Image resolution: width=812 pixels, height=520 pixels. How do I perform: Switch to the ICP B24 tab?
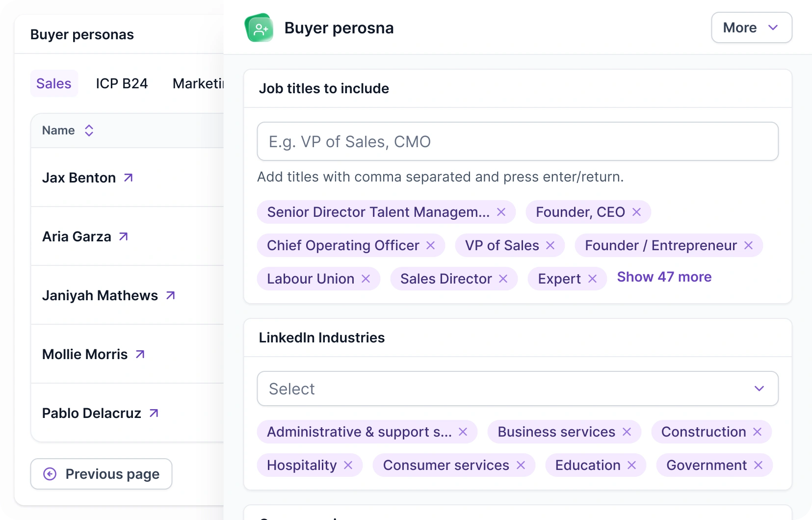tap(122, 83)
